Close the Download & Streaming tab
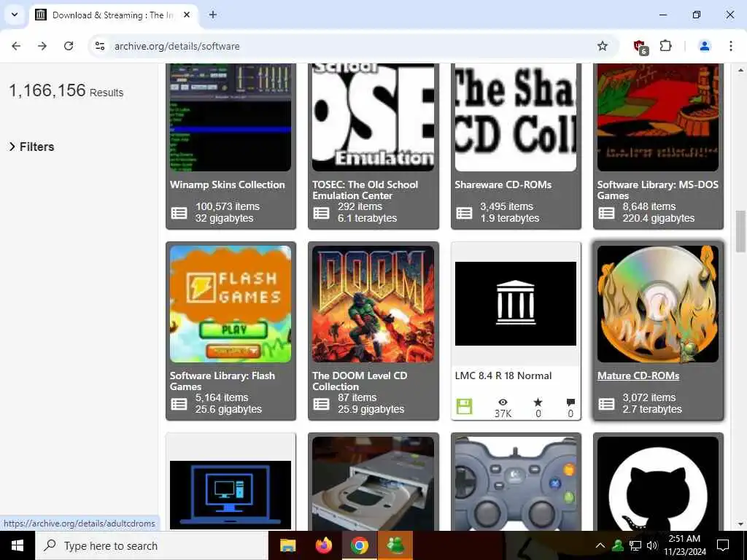Viewport: 747px width, 560px height. tap(187, 15)
